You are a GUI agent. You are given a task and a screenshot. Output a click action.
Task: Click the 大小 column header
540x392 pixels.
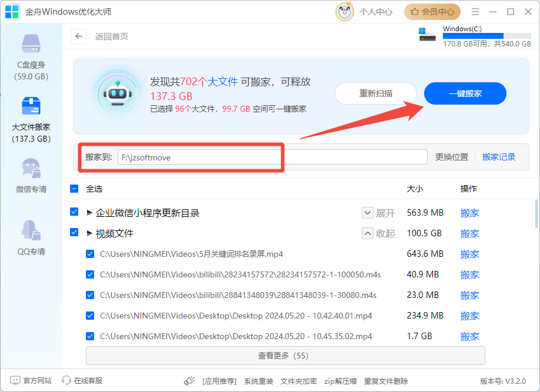pyautogui.click(x=415, y=189)
